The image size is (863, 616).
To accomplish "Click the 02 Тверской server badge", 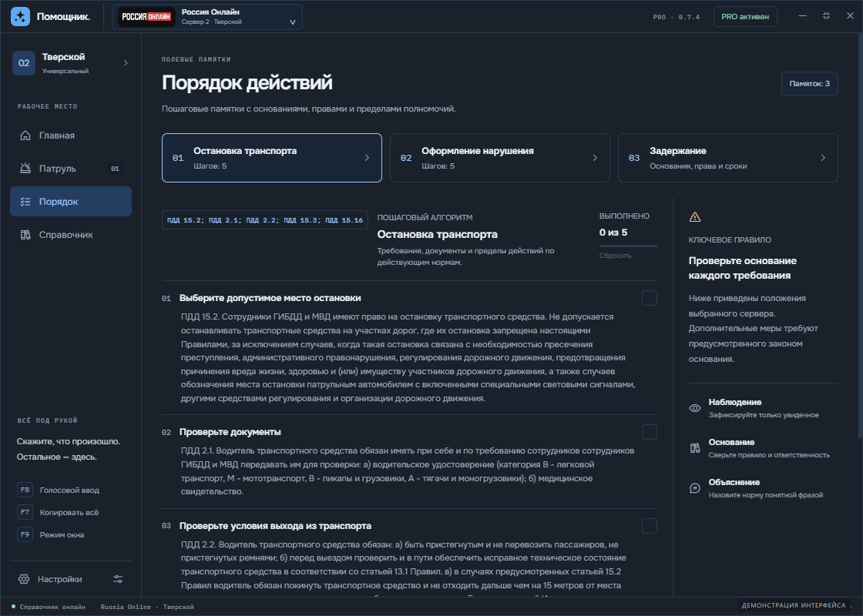I will (24, 62).
